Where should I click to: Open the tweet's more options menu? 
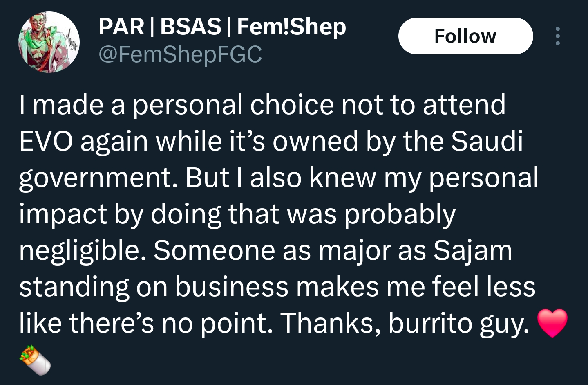[x=557, y=36]
